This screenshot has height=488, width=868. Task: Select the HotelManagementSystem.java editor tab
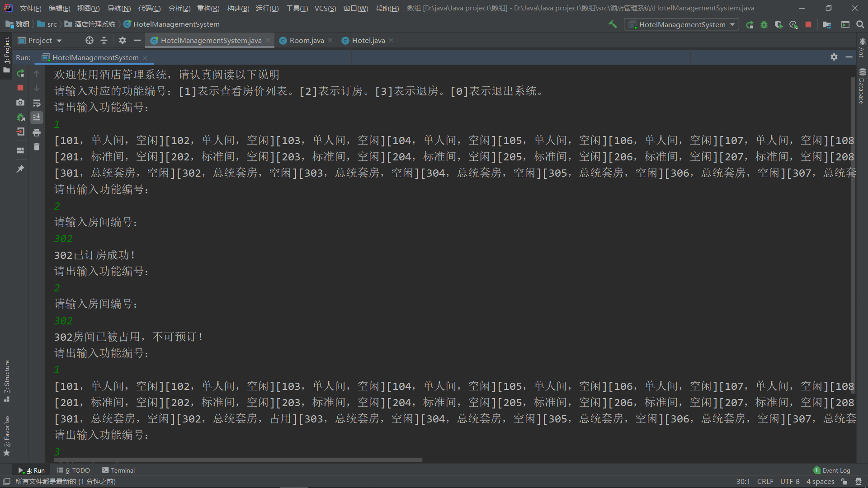click(211, 41)
